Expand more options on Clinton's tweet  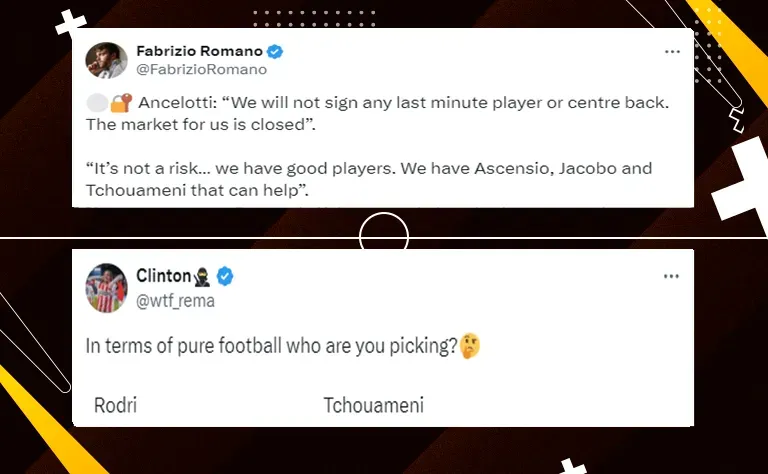[672, 275]
